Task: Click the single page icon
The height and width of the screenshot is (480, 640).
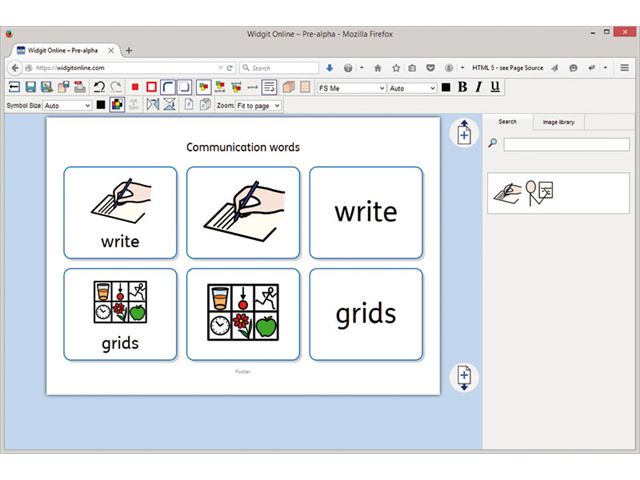Action: pyautogui.click(x=189, y=105)
